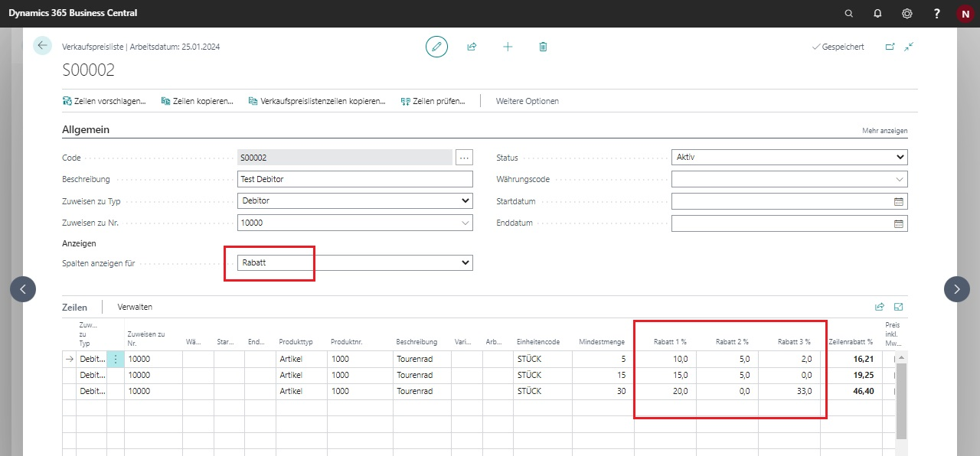Click the Beschreibung text field

point(355,179)
